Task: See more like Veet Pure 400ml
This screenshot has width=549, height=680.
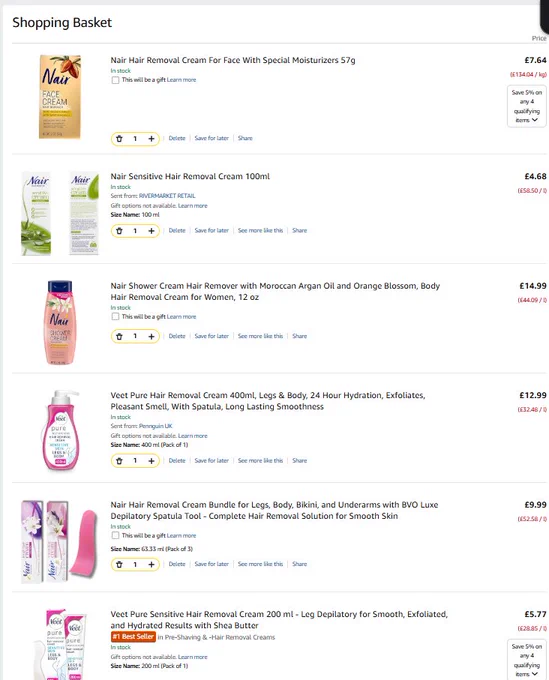Action: click(x=260, y=461)
